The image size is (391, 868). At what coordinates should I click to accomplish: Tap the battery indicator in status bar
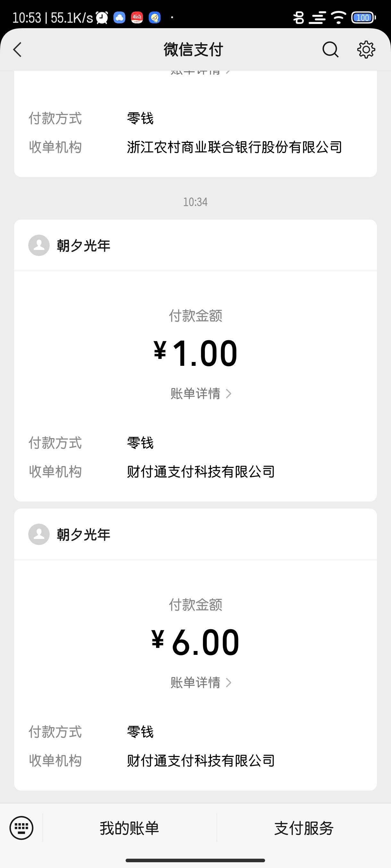tap(363, 18)
